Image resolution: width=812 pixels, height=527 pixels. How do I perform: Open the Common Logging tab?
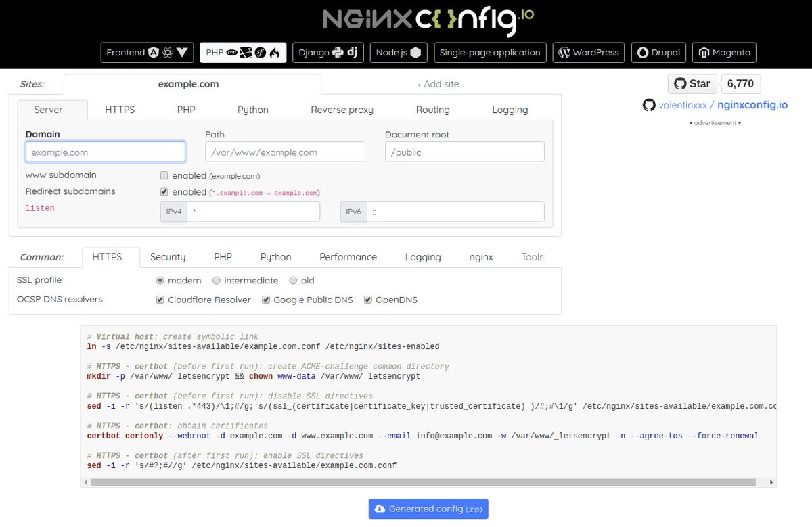(423, 257)
